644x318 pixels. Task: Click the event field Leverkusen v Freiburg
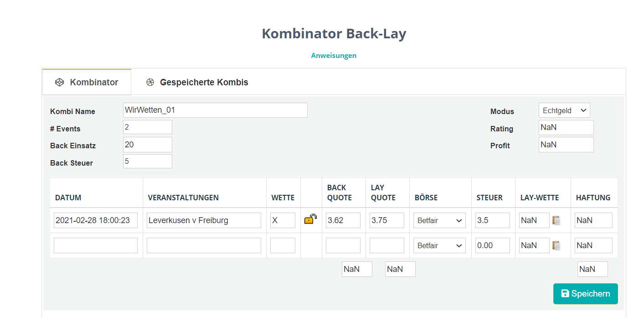point(204,220)
